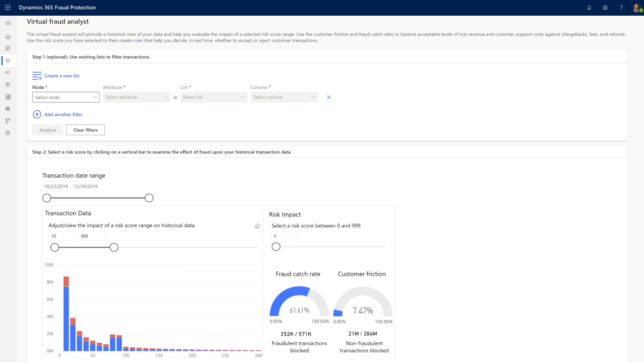
Task: Click the Dynamics 365 Fraud Protection title
Action: click(x=57, y=8)
